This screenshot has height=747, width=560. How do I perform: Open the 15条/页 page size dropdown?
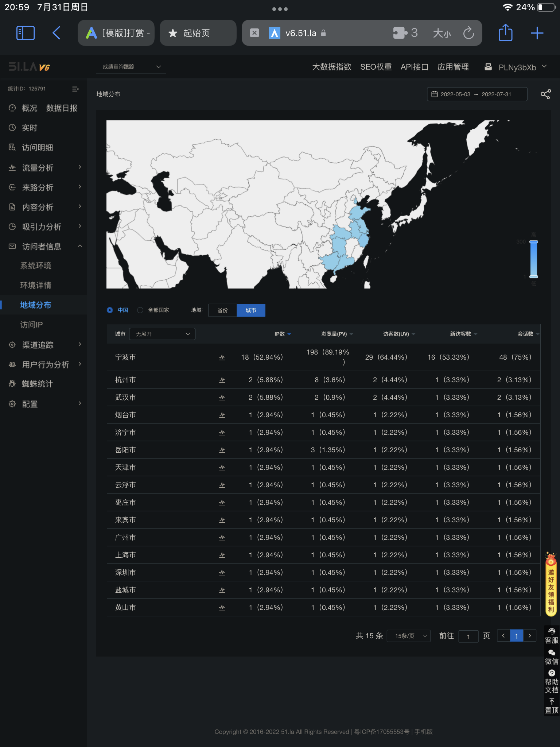pyautogui.click(x=409, y=636)
